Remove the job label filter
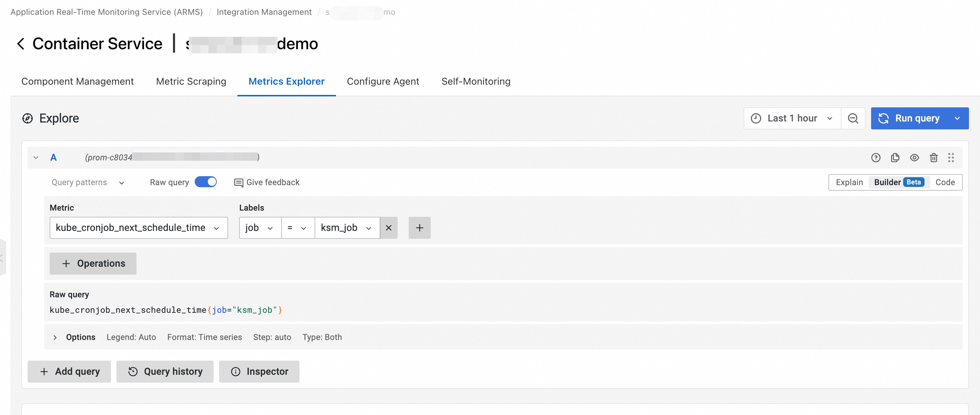 388,228
